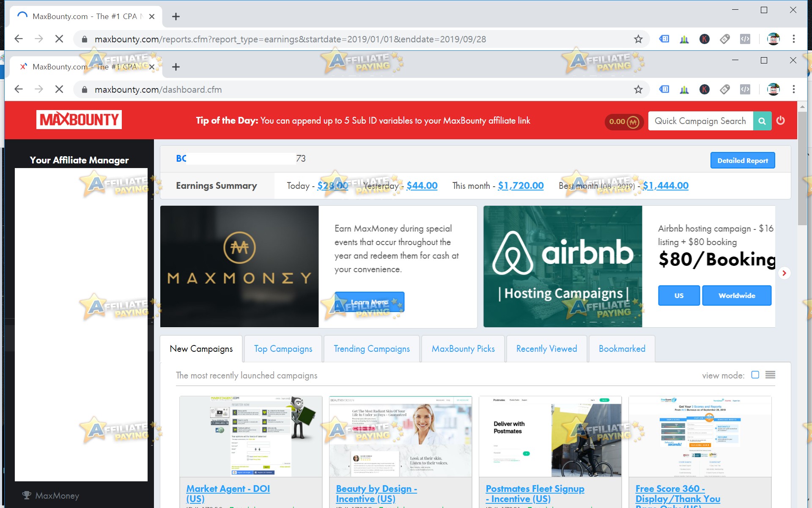Click the MaxMoney trophy icon in bottom sidebar
The image size is (812, 508).
pyautogui.click(x=27, y=495)
